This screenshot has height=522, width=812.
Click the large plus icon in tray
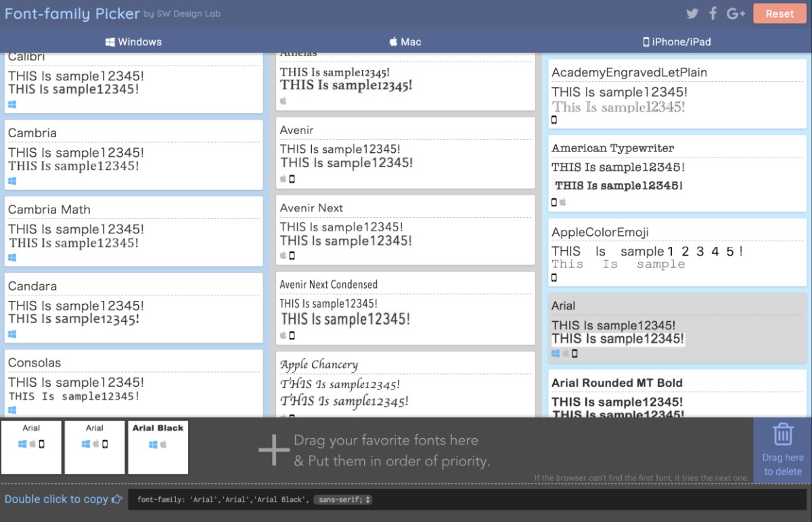click(274, 450)
